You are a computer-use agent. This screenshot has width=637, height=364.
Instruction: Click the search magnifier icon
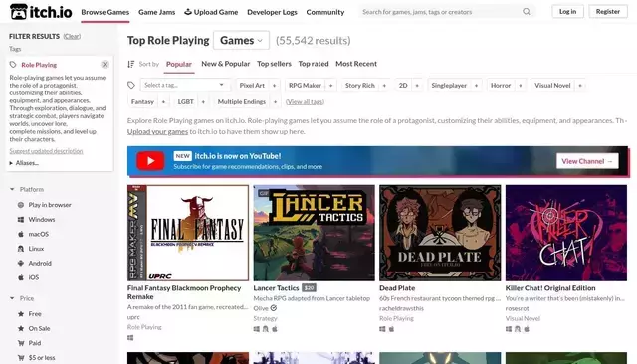[527, 12]
